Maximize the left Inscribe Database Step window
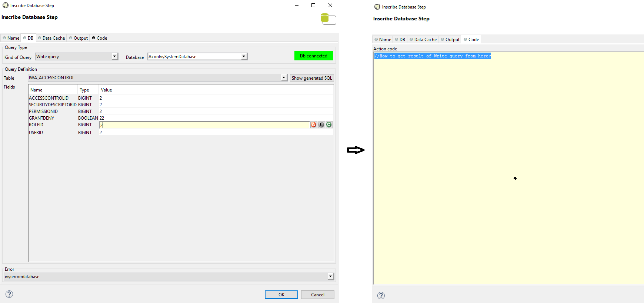The height and width of the screenshot is (303, 644). coord(313,6)
